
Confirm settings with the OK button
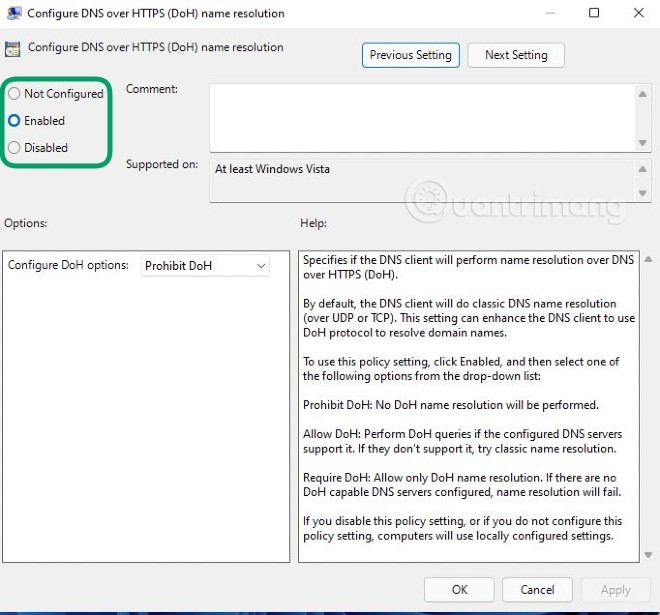(459, 590)
